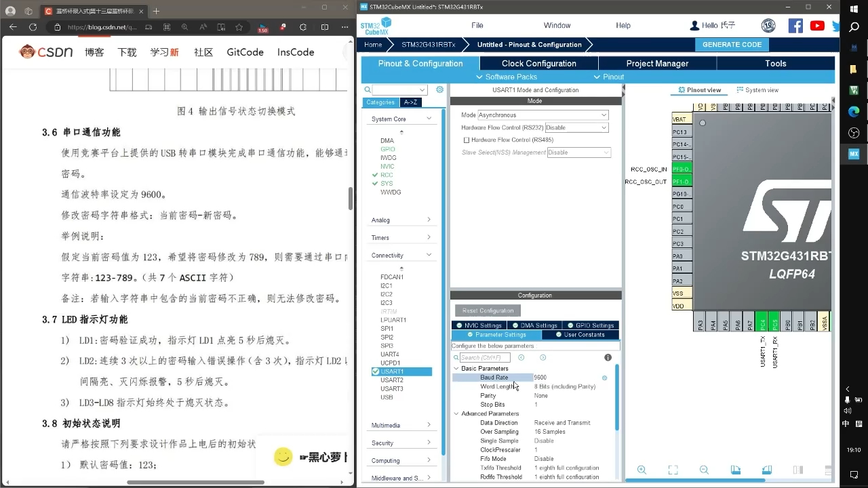Rotate the chip view counter-clockwise
The image size is (868, 488).
click(766, 470)
